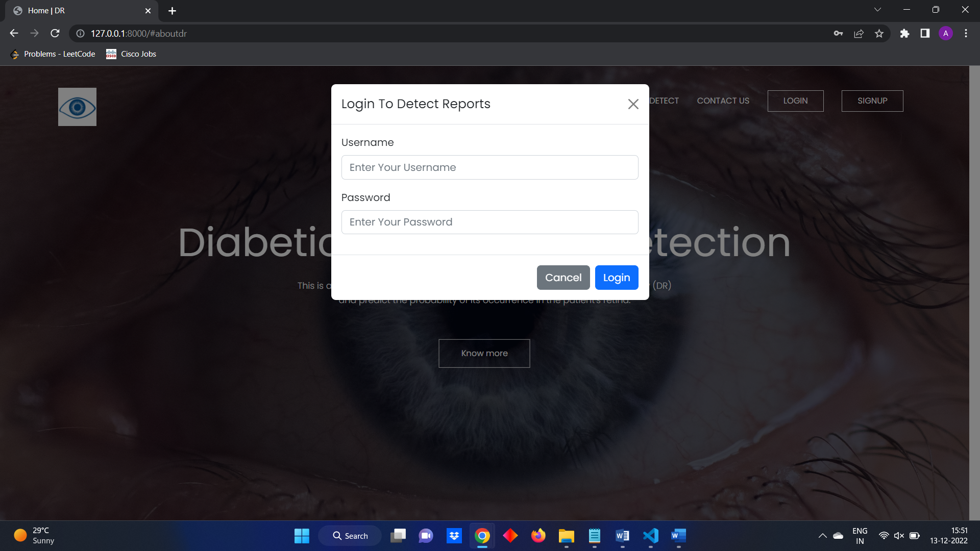
Task: Open the Chrome profile avatar
Action: (x=946, y=33)
